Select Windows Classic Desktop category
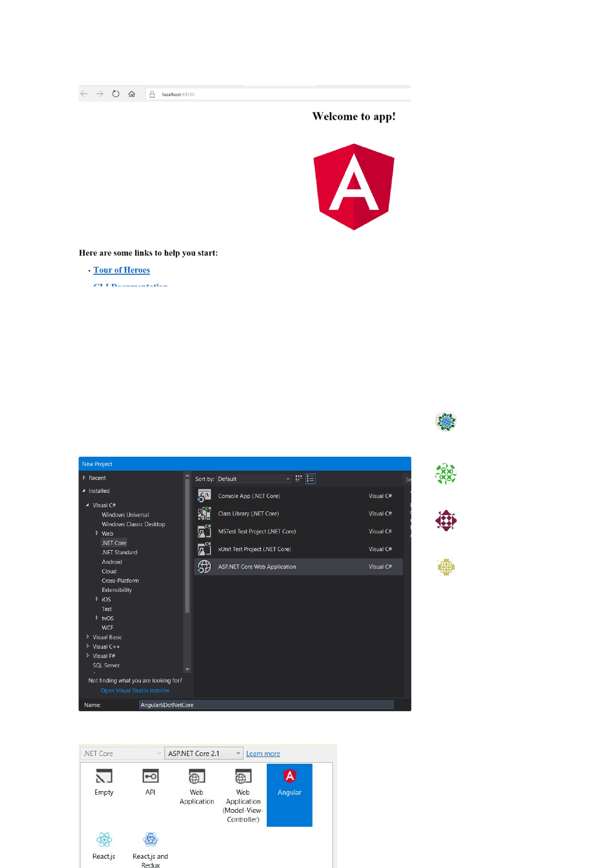This screenshot has width=614, height=868. point(134,524)
